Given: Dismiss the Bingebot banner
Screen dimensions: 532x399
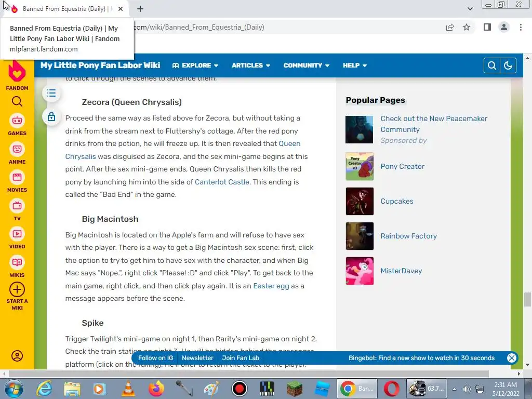Looking at the screenshot, I should 511,357.
